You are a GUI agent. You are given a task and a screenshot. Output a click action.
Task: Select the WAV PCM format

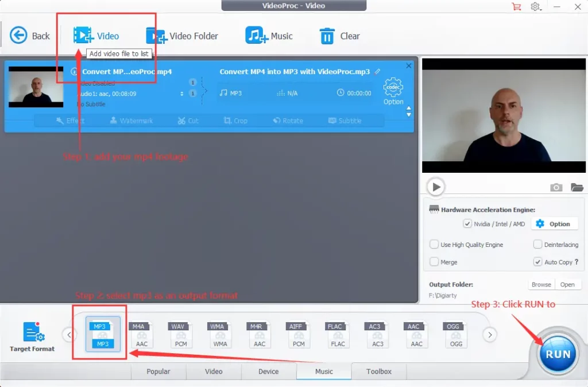[181, 334]
